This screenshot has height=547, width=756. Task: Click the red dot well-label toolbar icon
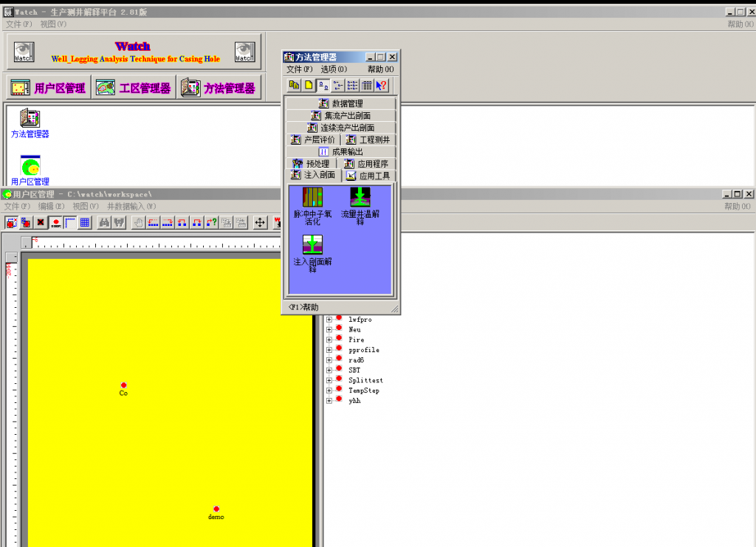pos(56,222)
